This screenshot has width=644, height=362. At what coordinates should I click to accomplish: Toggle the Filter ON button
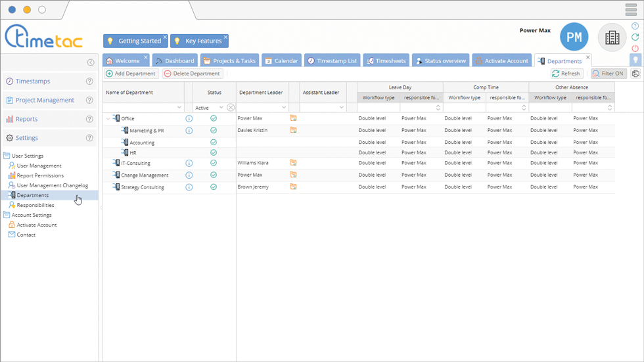(609, 74)
